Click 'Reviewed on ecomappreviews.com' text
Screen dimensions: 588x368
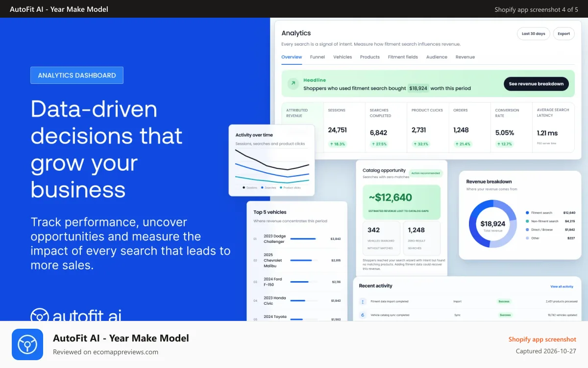click(105, 352)
